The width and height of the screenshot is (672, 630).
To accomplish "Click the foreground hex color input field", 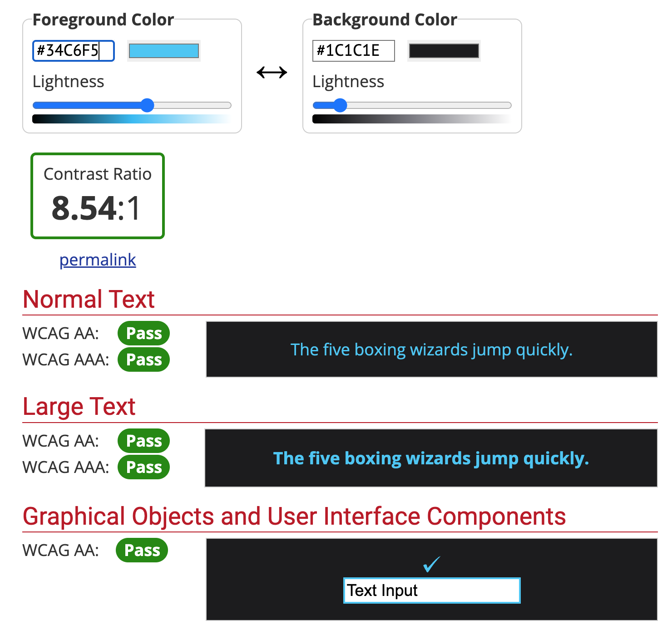I will pos(73,51).
